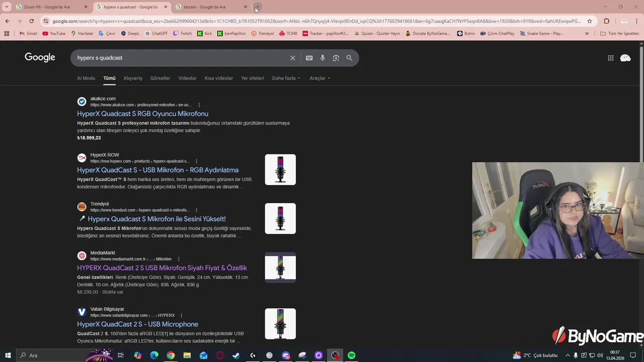Show hidden bookmarks with the chevron
Viewport: 644px width, 362px height.
587,34
